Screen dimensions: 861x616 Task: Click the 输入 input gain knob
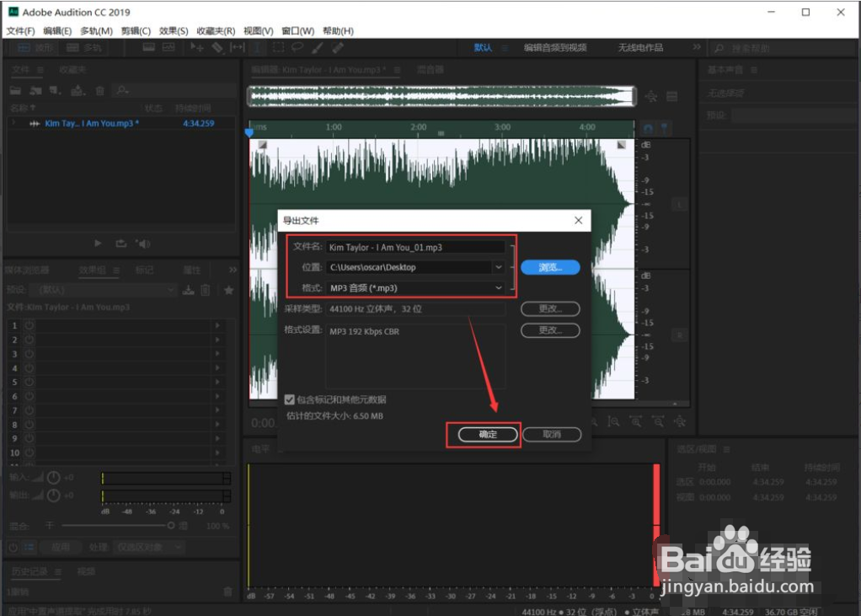click(53, 478)
